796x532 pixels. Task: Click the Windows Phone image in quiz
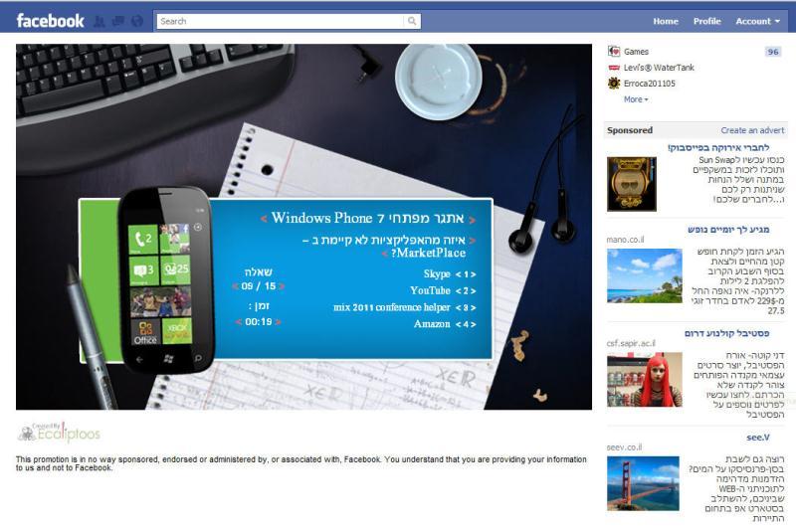[166, 279]
